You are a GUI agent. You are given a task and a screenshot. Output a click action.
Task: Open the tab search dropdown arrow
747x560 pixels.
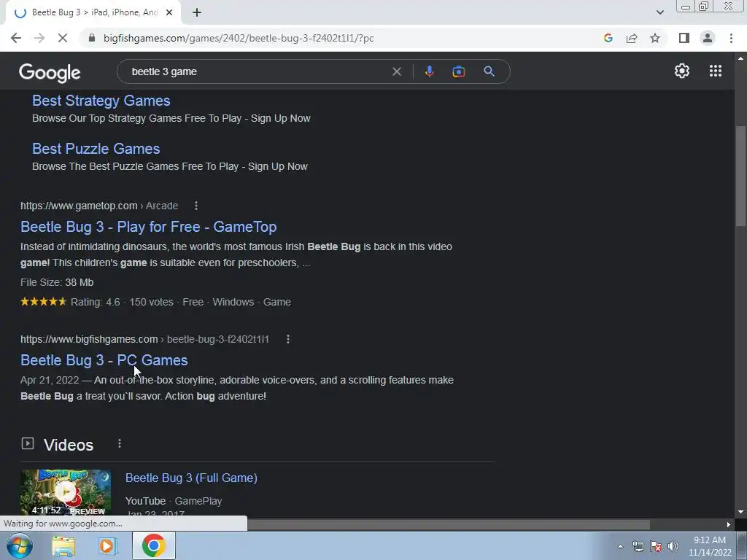[659, 12]
